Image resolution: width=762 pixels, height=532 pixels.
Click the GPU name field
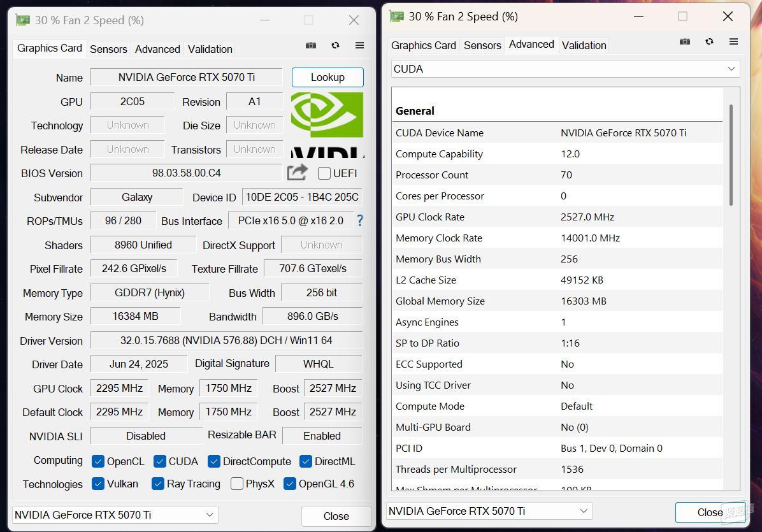pos(187,77)
